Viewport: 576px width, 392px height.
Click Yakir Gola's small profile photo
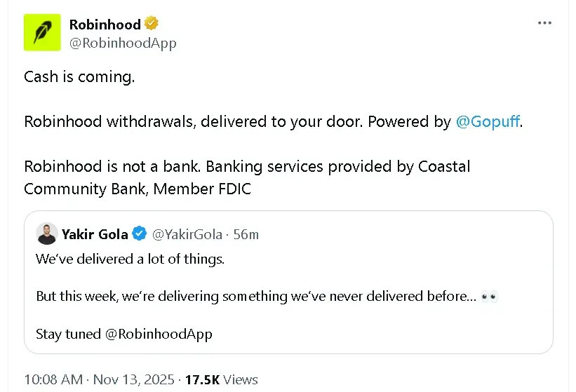click(46, 234)
